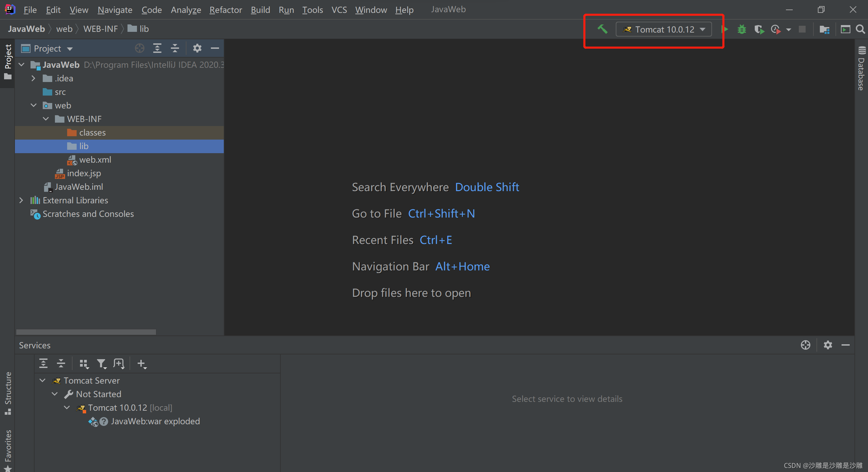The width and height of the screenshot is (868, 472).
Task: Click the Services filter funnel icon
Action: point(101,364)
